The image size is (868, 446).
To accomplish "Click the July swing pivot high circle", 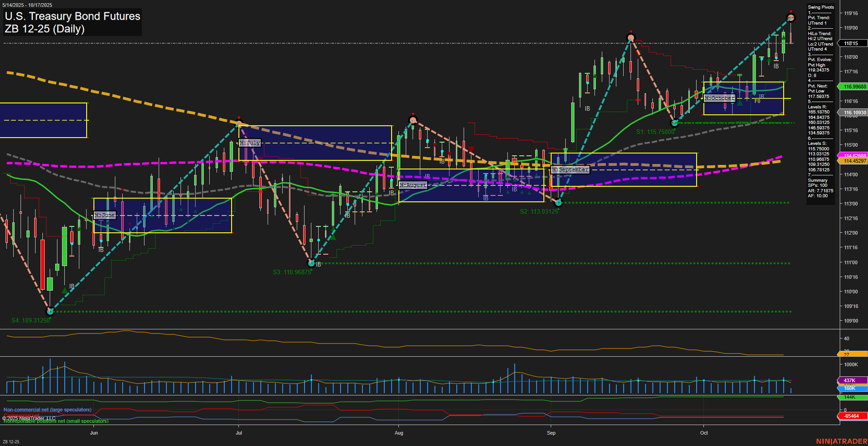I will pyautogui.click(x=239, y=123).
